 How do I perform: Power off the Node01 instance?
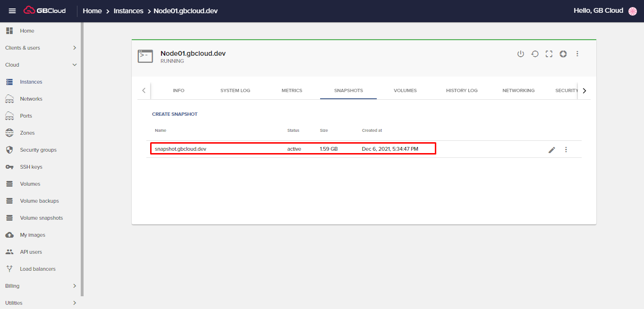tap(521, 54)
